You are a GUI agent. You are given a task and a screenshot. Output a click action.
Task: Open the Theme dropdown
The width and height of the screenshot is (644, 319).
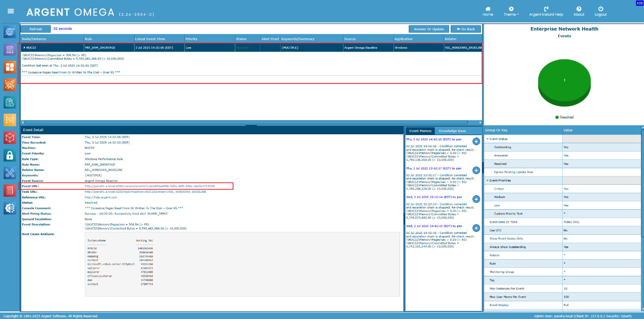pos(511,11)
